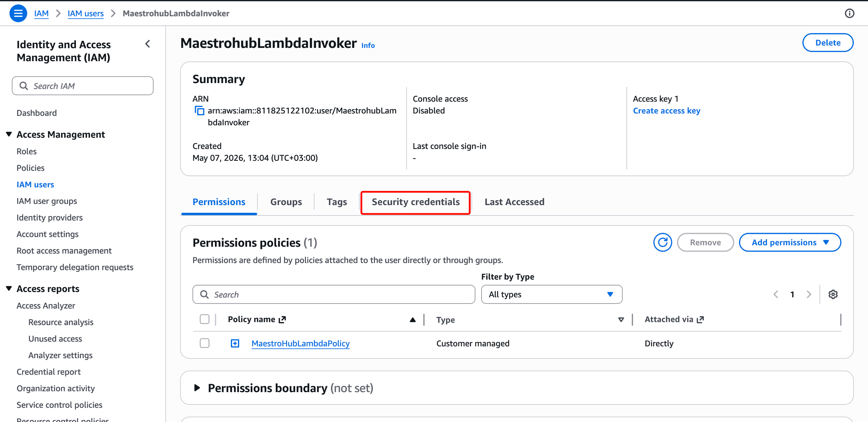Open Service control policies in sidebar

59,404
